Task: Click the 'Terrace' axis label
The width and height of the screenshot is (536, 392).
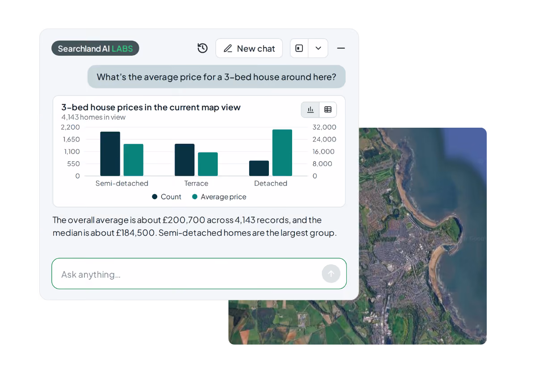Action: click(196, 183)
